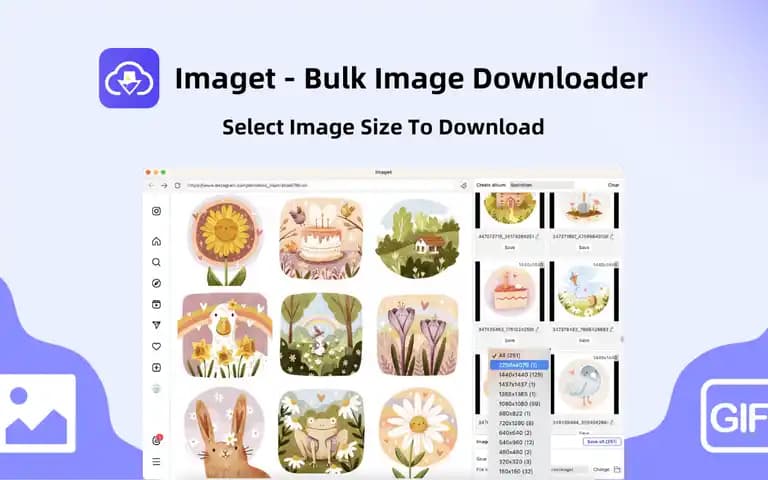The image size is (768, 480).
Task: Open the goose with daffodils post
Action: (x=225, y=335)
